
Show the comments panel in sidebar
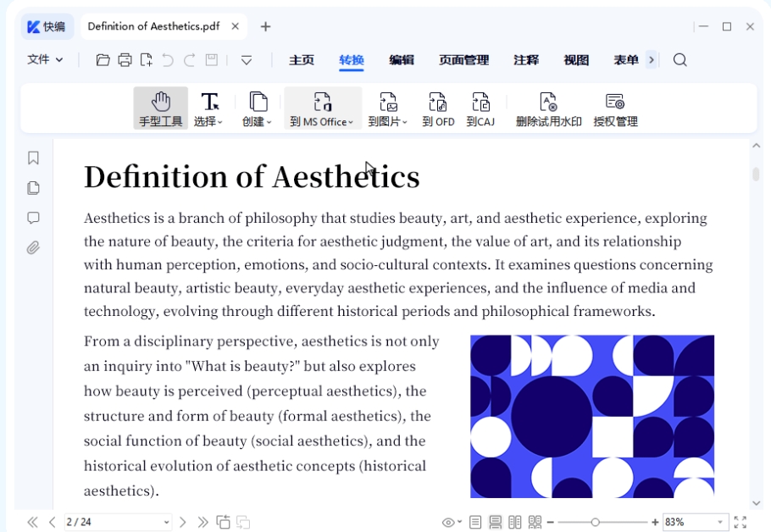pos(33,218)
